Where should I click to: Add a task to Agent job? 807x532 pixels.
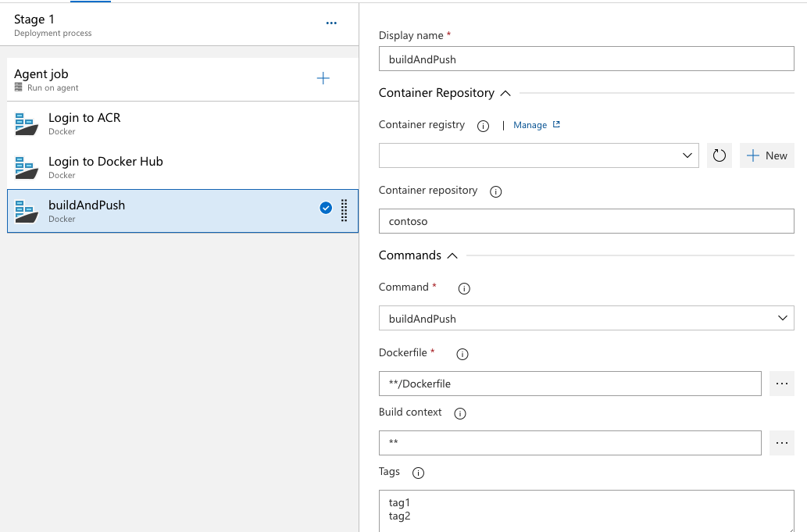coord(323,78)
